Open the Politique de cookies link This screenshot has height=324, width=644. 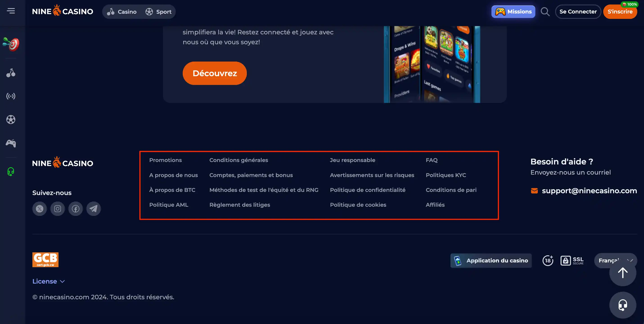(358, 205)
